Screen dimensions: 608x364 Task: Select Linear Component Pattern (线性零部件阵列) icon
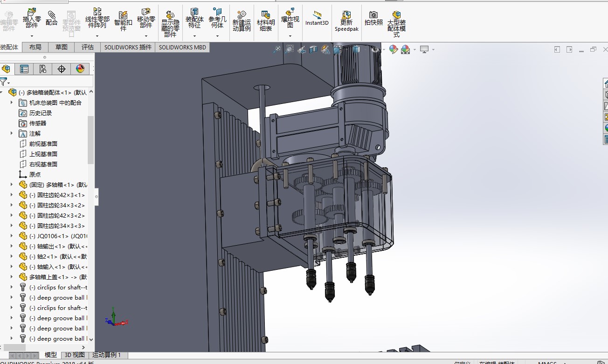click(x=97, y=19)
